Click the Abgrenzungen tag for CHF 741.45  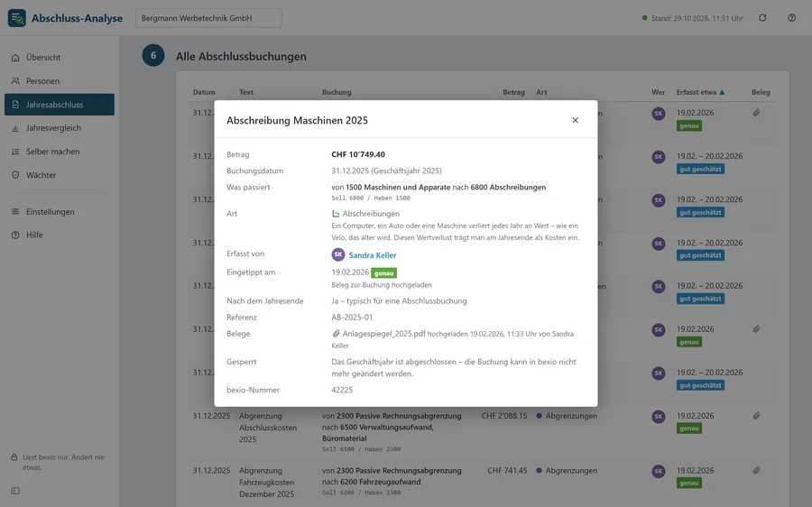pyautogui.click(x=567, y=470)
